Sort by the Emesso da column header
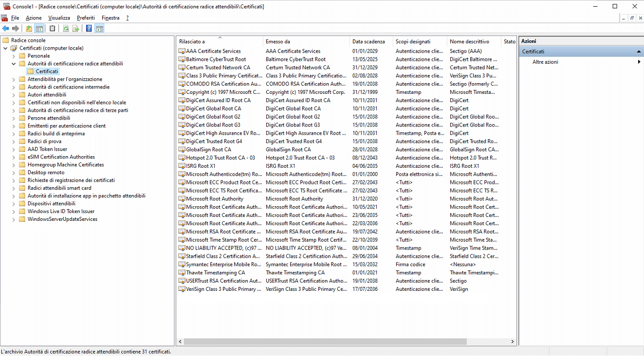 click(306, 41)
